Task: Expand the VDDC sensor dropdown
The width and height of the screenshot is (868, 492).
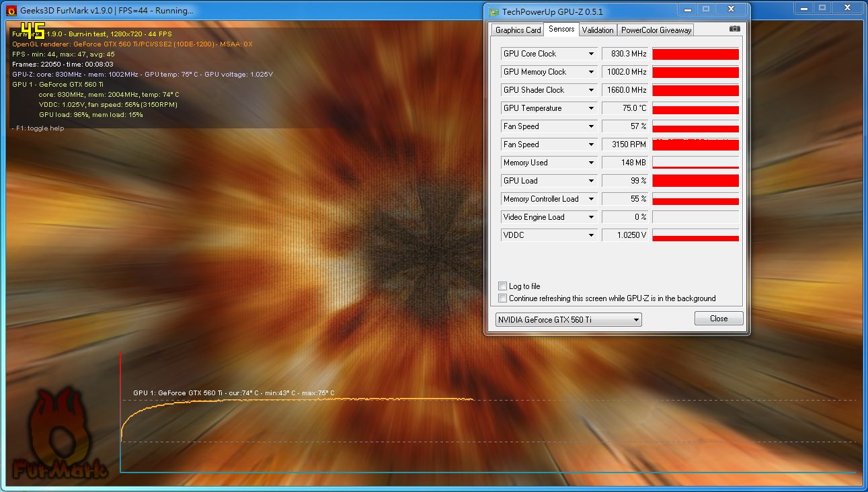Action: [x=591, y=235]
